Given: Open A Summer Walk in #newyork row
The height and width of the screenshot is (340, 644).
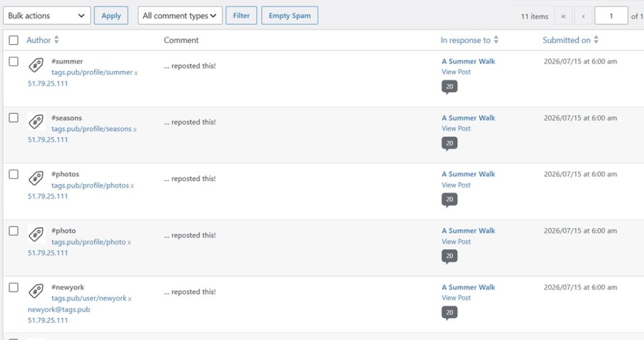Looking at the screenshot, I should click(468, 287).
